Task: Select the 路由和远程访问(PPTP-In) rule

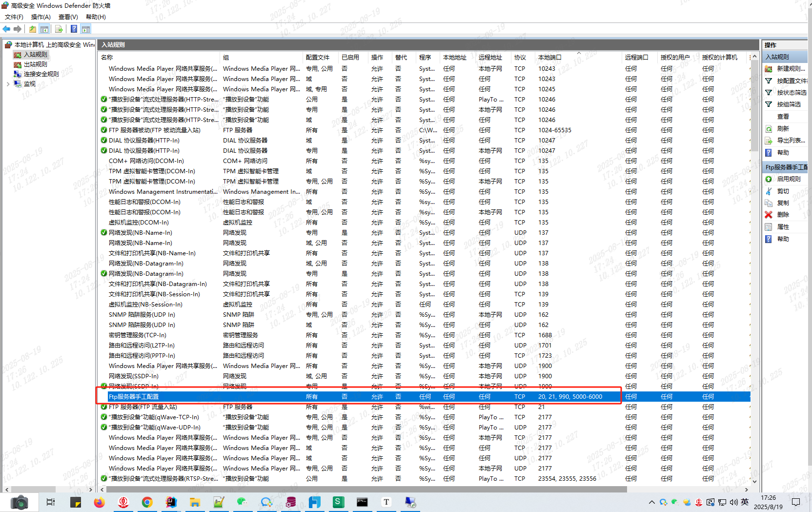Action: pyautogui.click(x=424, y=356)
